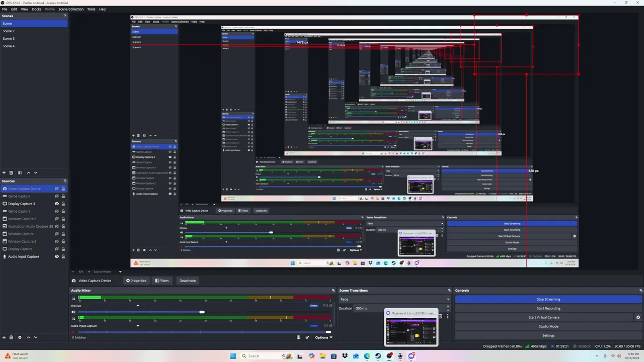The width and height of the screenshot is (644, 362).
Task: Show the Application Audio Capture source
Action: [x=57, y=226]
